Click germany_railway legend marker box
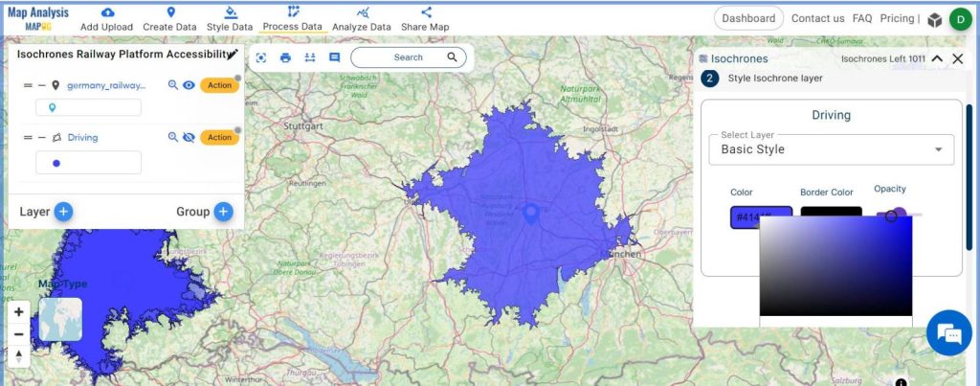The image size is (980, 386). point(88,107)
